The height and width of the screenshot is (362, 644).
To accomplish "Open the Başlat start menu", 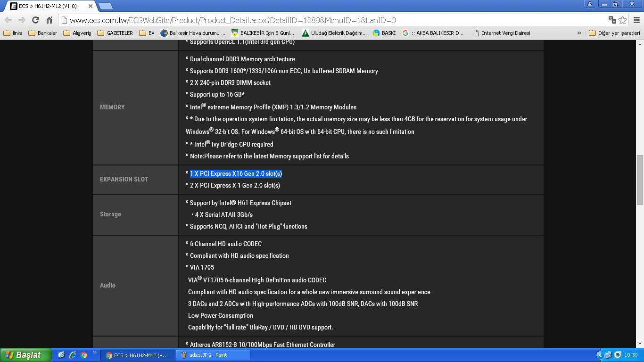I will coord(25,355).
